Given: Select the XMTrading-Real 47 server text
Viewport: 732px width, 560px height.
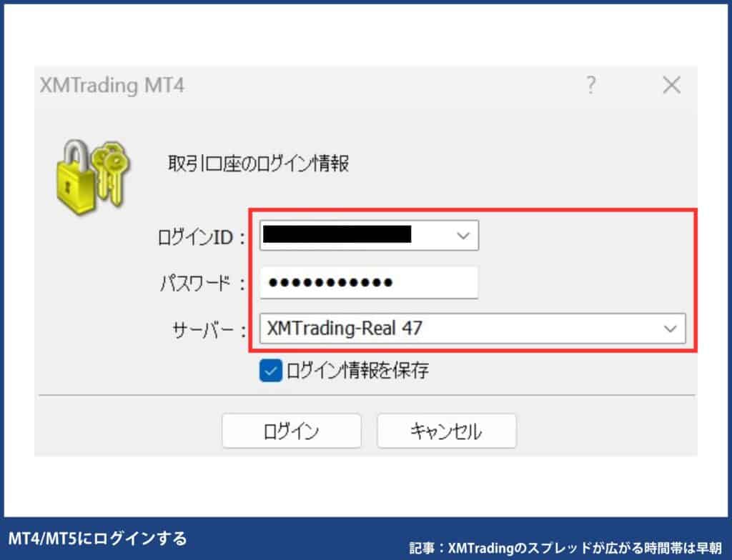Looking at the screenshot, I should [345, 329].
